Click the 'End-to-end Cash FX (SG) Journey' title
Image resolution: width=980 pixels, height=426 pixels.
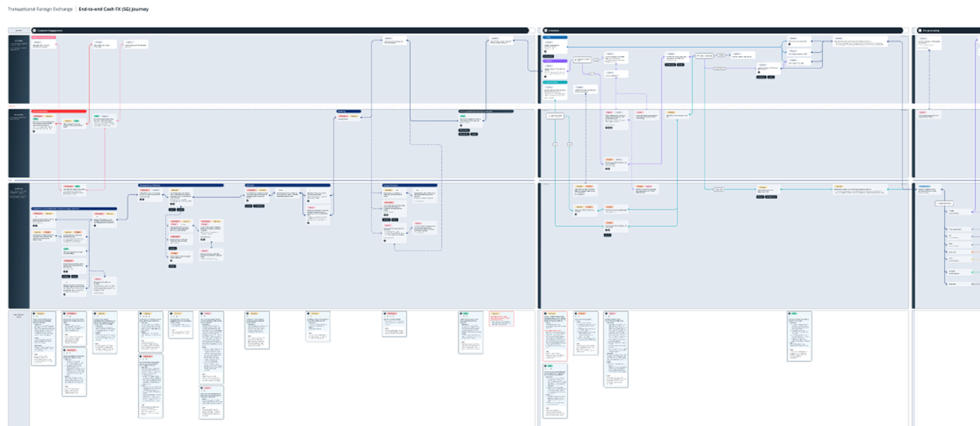pos(114,9)
